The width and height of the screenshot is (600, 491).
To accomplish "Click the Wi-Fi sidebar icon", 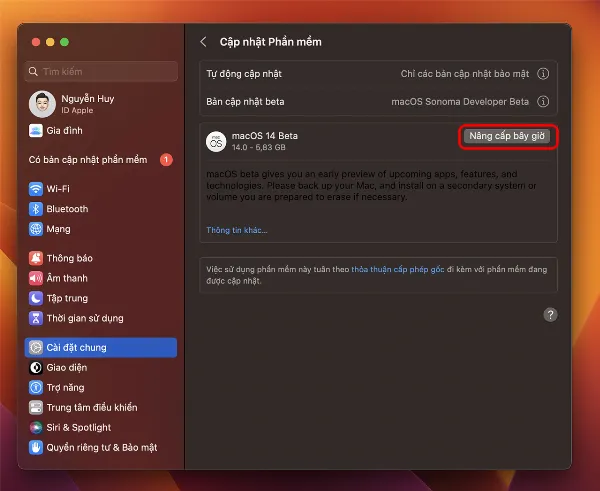I will pyautogui.click(x=36, y=189).
